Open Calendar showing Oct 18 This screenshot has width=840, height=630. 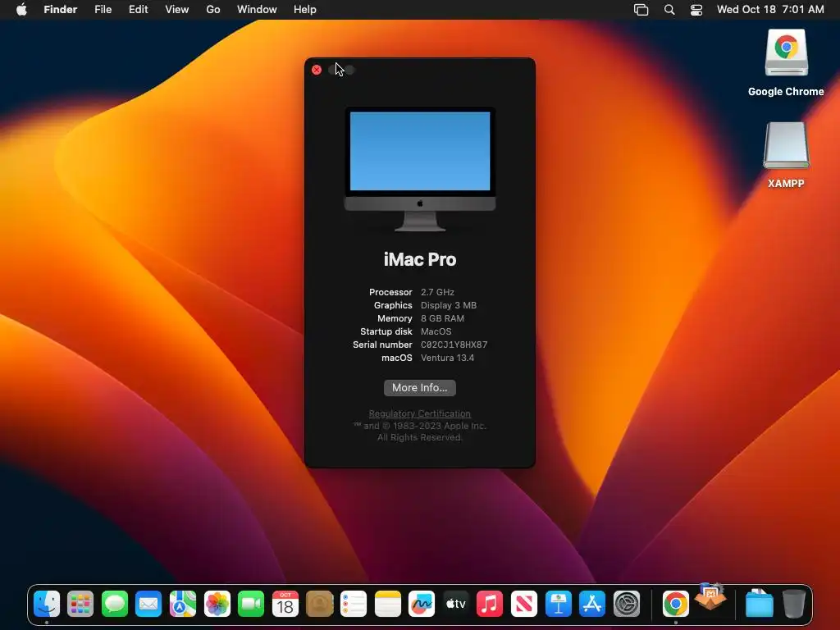[285, 604]
